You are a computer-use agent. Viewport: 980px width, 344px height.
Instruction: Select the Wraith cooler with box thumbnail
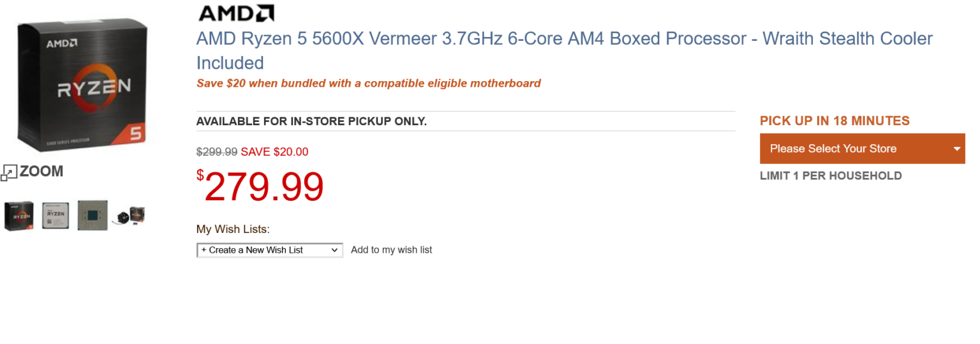[x=130, y=215]
